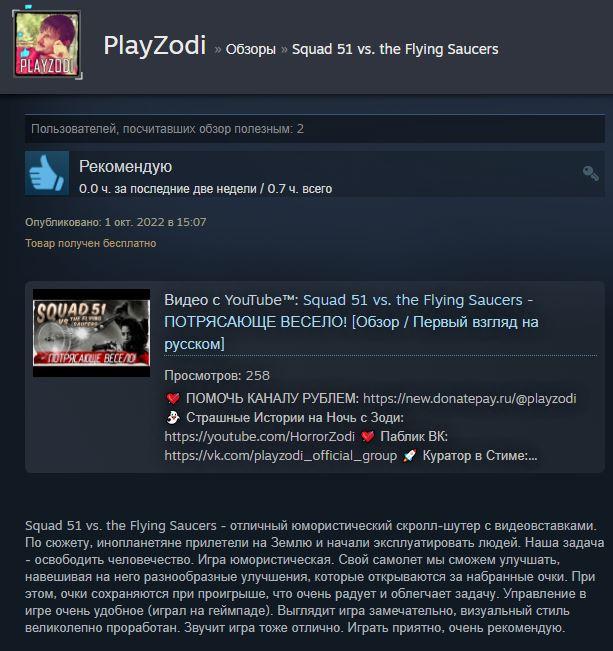The height and width of the screenshot is (651, 613).
Task: Click the key icon beside Рекомендую
Action: [x=590, y=173]
